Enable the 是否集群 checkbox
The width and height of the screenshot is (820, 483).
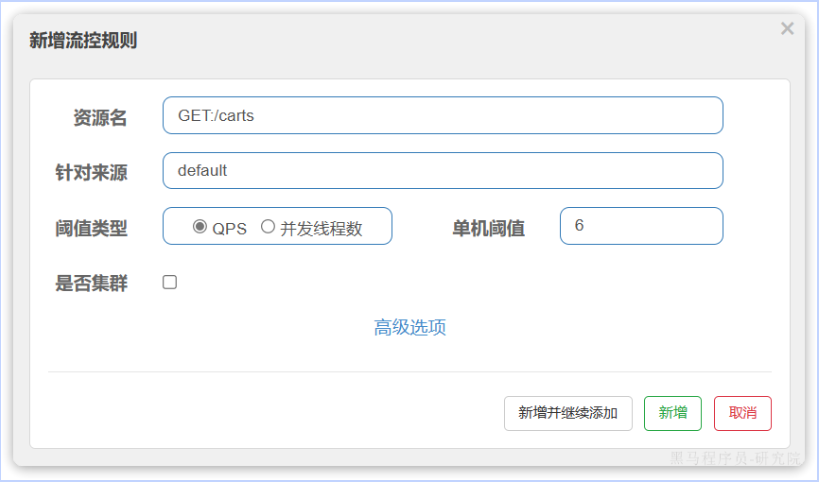170,283
